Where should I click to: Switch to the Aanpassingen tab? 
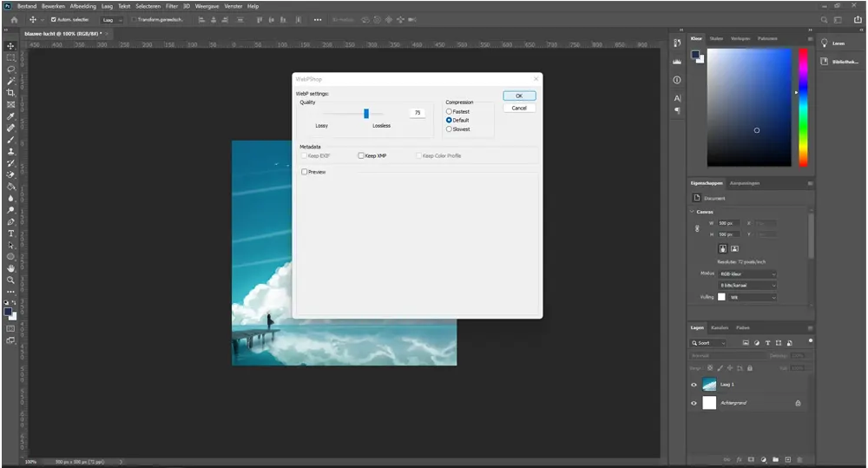[x=745, y=183]
